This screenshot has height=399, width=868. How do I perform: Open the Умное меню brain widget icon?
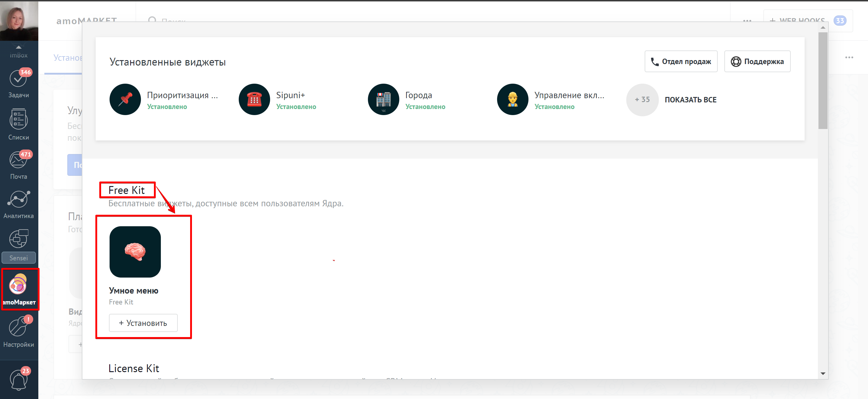(135, 252)
